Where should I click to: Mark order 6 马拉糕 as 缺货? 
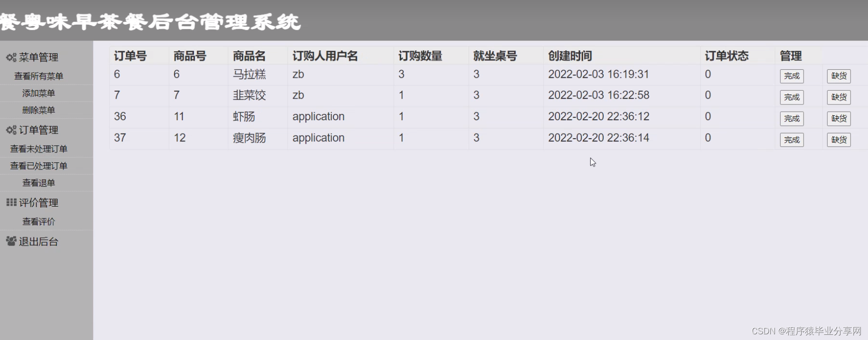click(839, 76)
